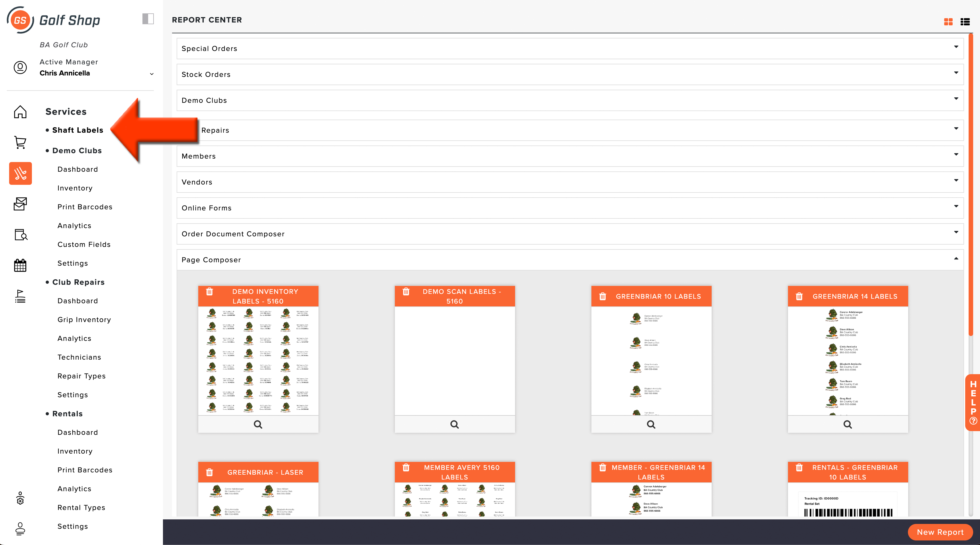The image size is (980, 545).
Task: Collapse the Page Composer section
Action: coord(570,260)
